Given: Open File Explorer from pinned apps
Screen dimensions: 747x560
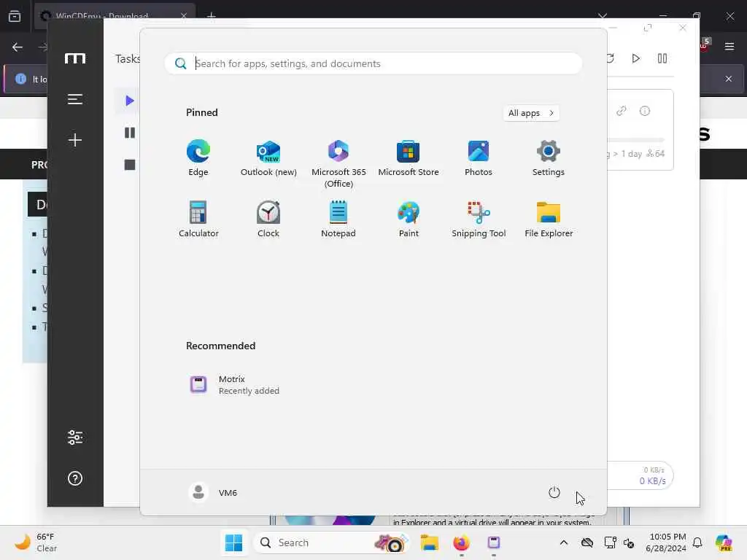Looking at the screenshot, I should click(549, 219).
